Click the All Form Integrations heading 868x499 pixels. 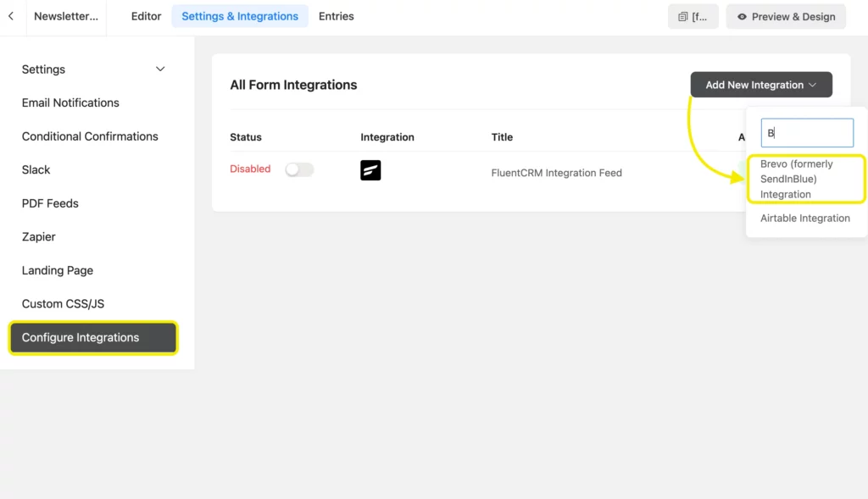pos(293,85)
